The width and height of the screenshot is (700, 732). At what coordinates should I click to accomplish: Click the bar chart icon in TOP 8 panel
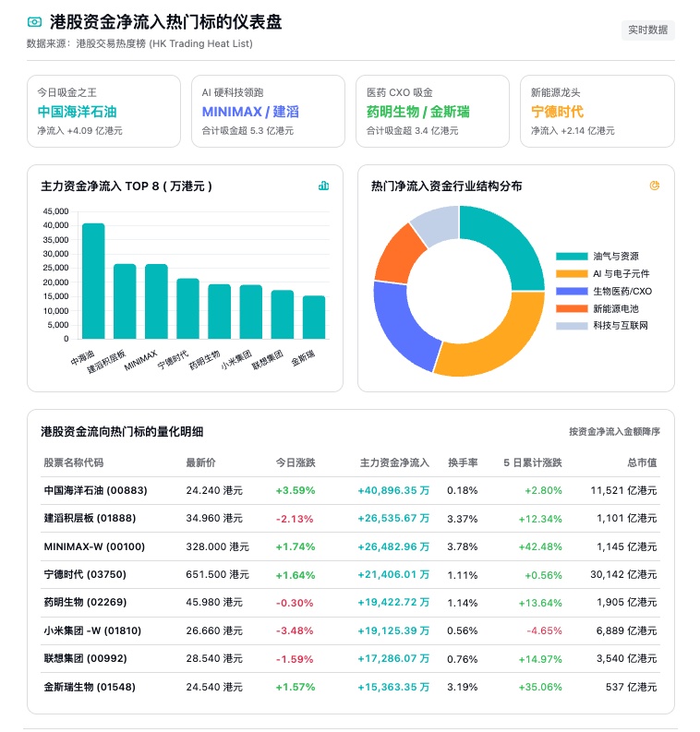pyautogui.click(x=323, y=186)
